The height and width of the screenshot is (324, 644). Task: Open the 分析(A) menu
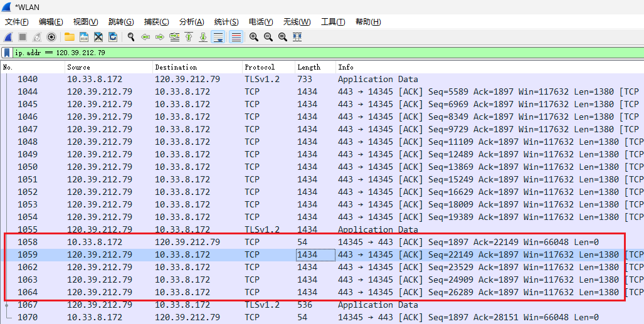click(x=192, y=22)
